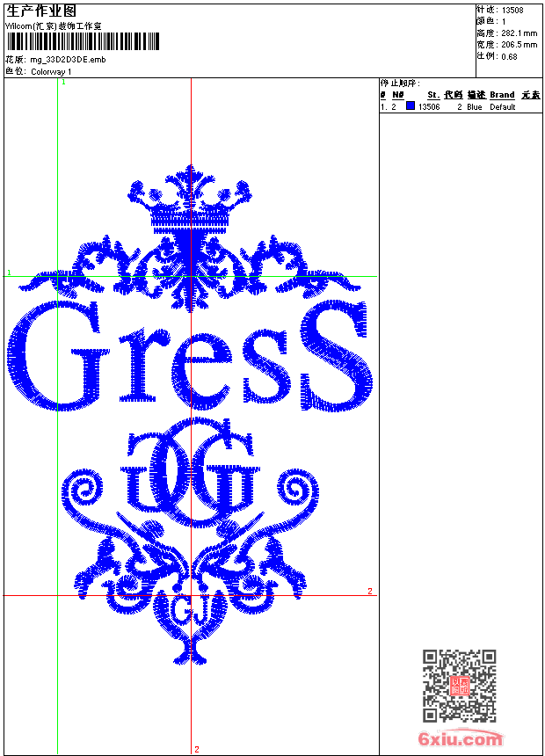Click the small GJ monogram near bottom
The image size is (545, 756).
(188, 608)
